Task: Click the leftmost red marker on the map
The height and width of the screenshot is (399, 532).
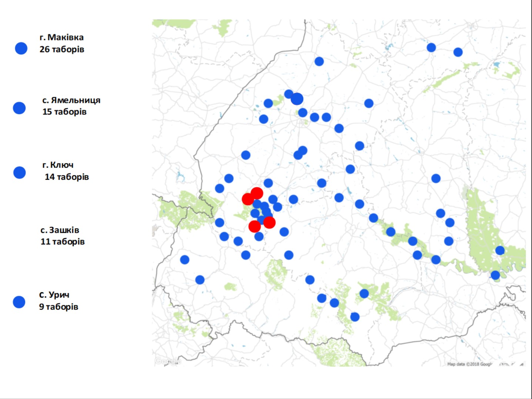Action: pyautogui.click(x=248, y=199)
